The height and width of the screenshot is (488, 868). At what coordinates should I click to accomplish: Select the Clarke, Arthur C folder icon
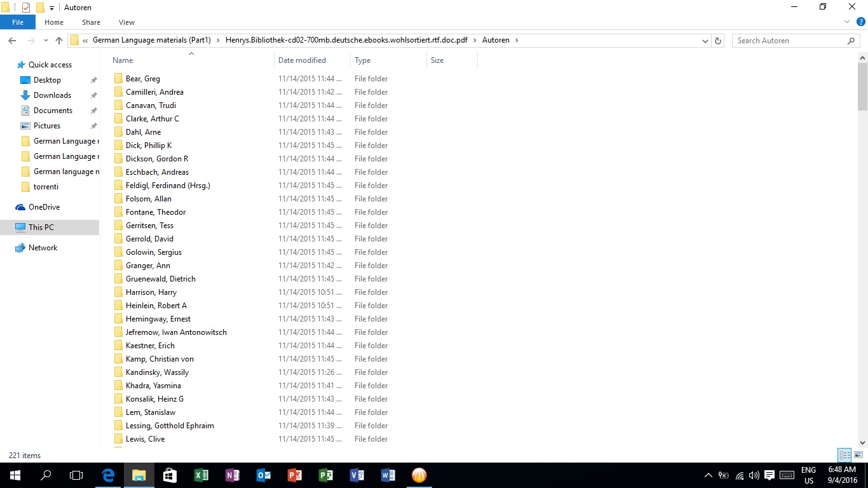click(118, 119)
